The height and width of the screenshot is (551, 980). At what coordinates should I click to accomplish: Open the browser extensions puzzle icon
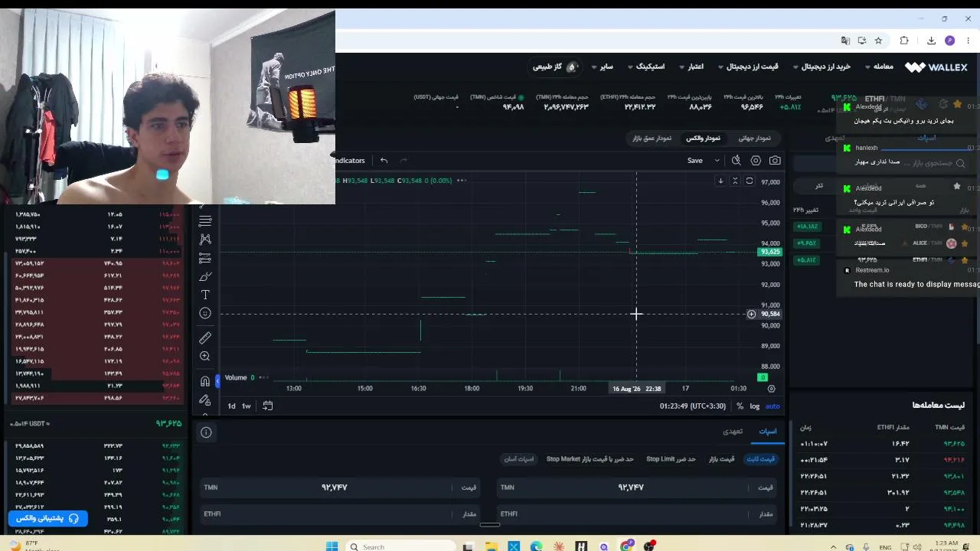coord(904,41)
